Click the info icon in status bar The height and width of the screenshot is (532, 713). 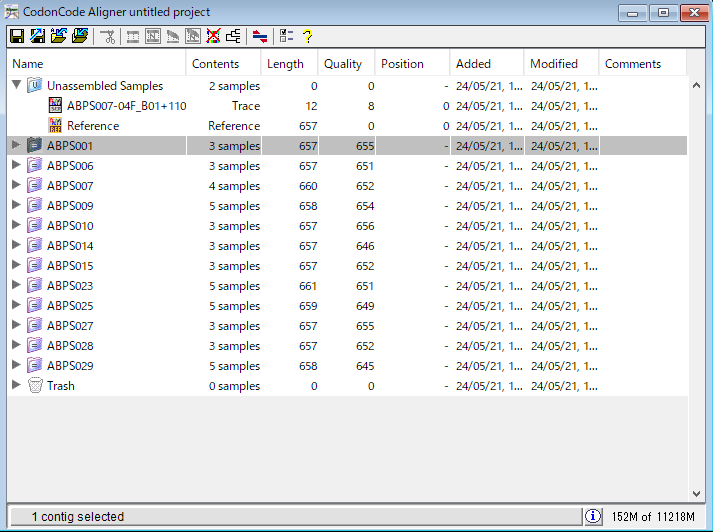point(593,517)
